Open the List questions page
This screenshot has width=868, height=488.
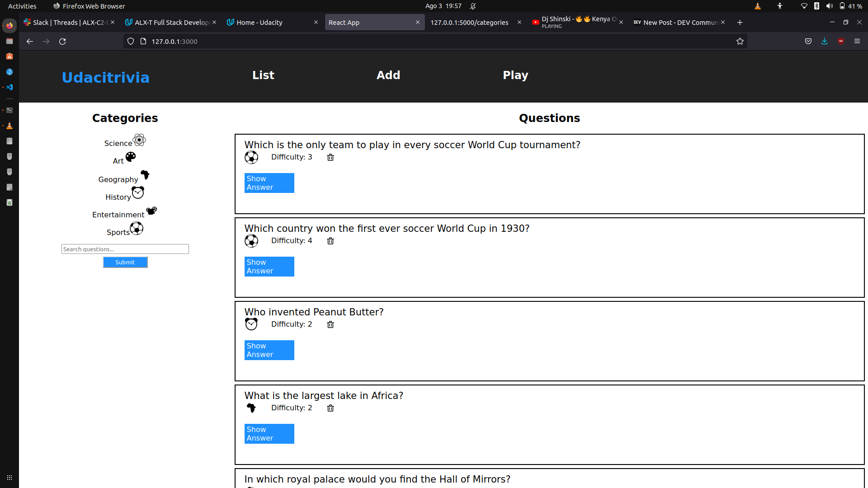coord(263,75)
